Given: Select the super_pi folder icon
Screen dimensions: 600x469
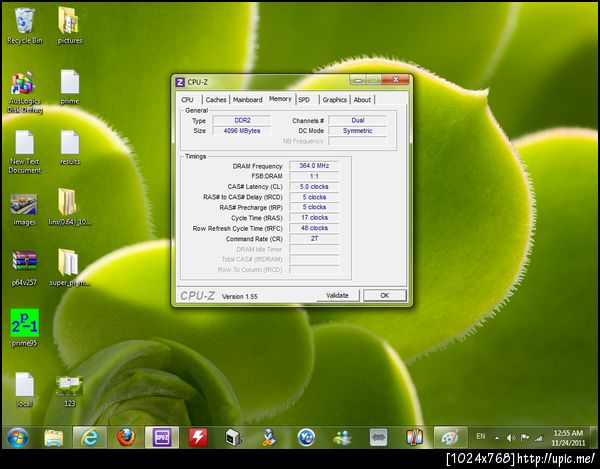Looking at the screenshot, I should [69, 264].
